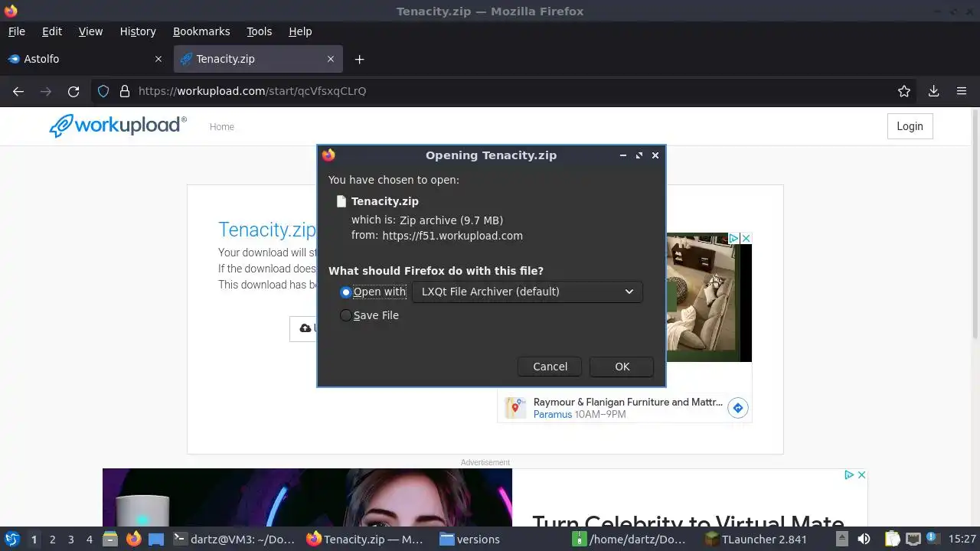Switch to virtual desktop 4
This screenshot has width=980, height=551.
(x=89, y=539)
